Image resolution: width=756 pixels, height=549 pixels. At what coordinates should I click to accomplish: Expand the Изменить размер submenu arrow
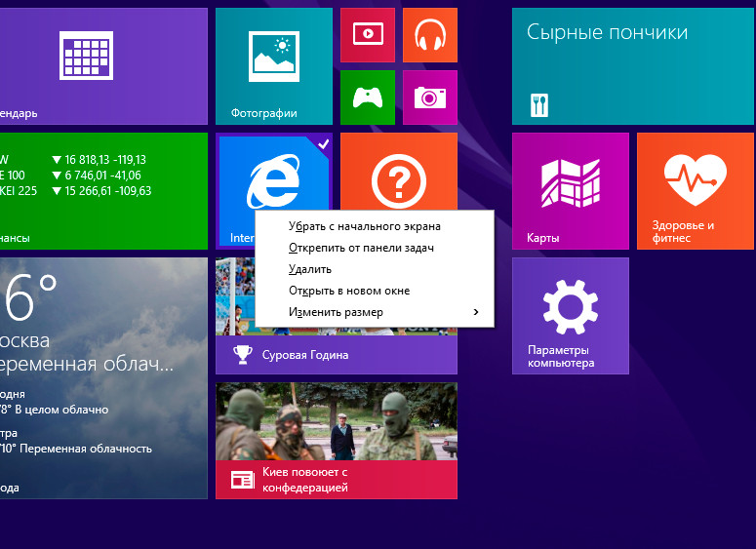coord(476,312)
